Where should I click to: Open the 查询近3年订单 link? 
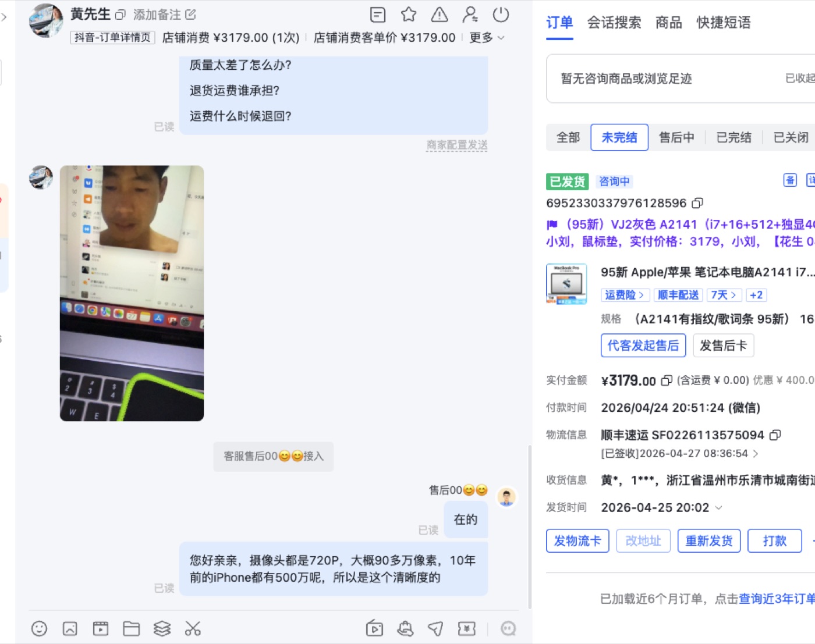[777, 599]
